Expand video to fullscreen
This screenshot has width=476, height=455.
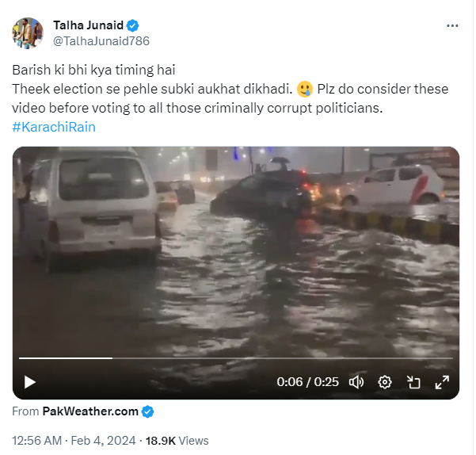442,382
